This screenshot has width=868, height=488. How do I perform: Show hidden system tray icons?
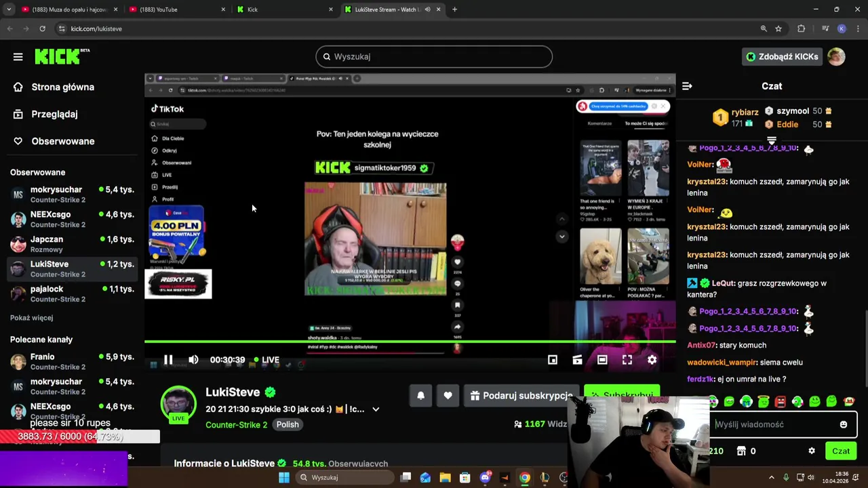click(771, 478)
